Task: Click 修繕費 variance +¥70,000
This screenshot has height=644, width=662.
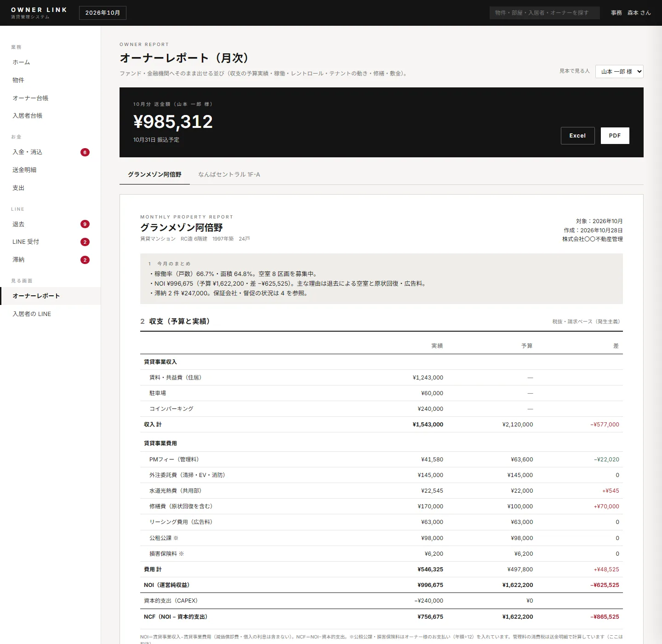Action: [606, 506]
